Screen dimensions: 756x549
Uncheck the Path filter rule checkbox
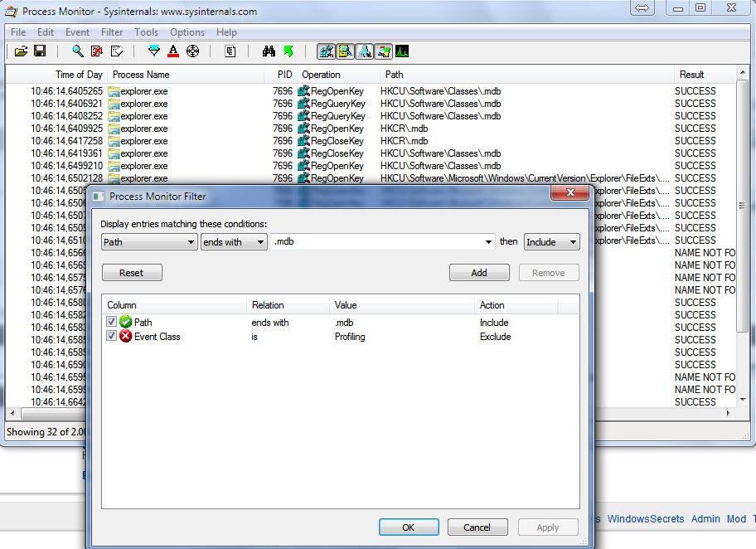(x=112, y=323)
